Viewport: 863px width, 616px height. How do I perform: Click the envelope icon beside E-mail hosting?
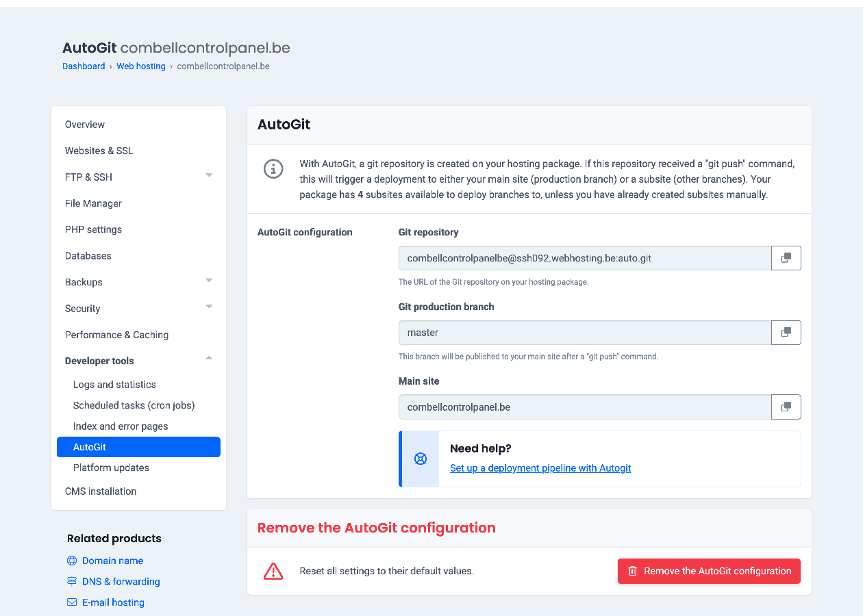pyautogui.click(x=72, y=602)
